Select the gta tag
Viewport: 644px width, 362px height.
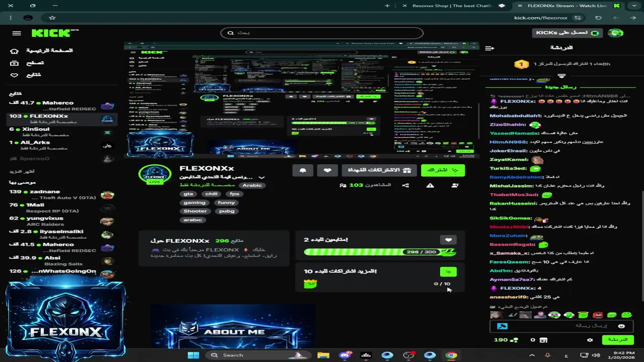pyautogui.click(x=188, y=194)
